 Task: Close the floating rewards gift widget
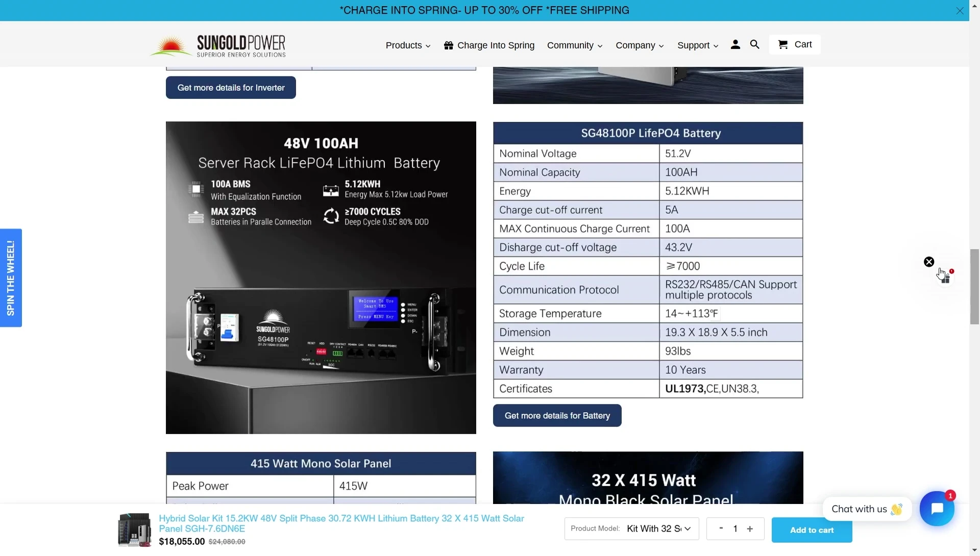929,262
